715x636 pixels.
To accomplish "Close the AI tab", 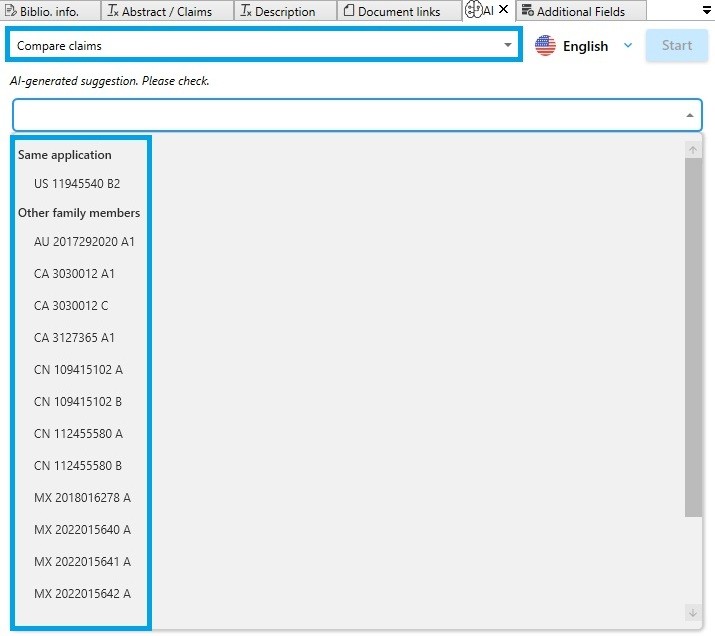I will pos(503,11).
